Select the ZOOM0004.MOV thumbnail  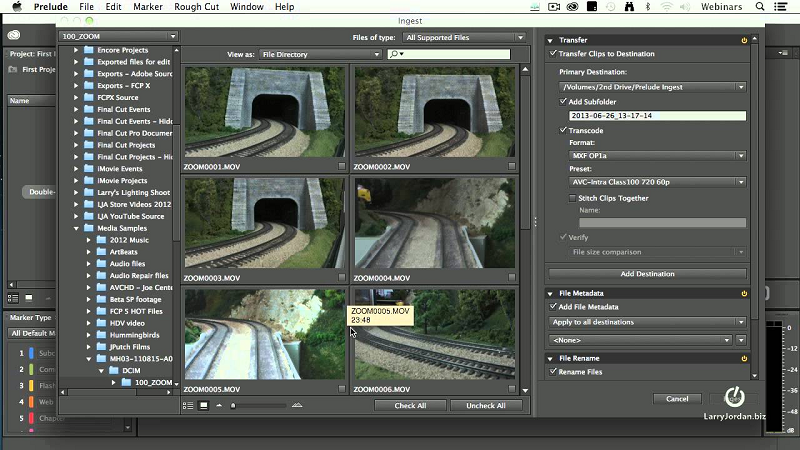[435, 223]
